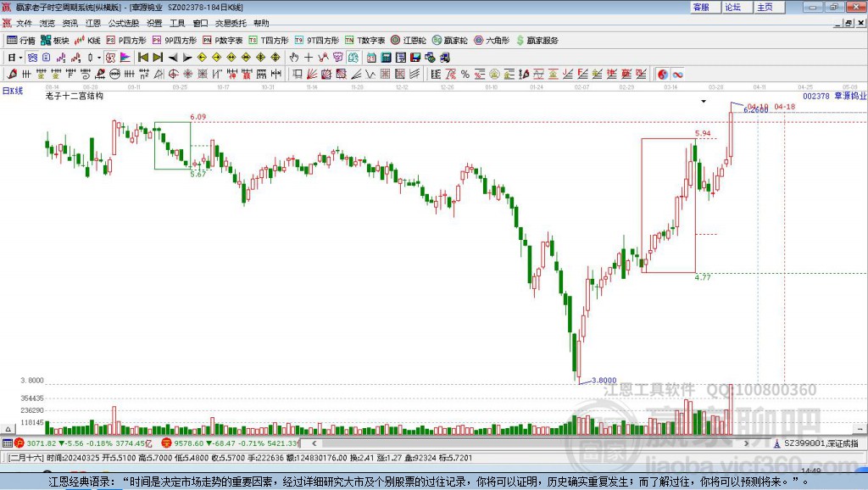Open the calculator icon
The height and width of the screenshot is (490, 868).
coord(386,58)
